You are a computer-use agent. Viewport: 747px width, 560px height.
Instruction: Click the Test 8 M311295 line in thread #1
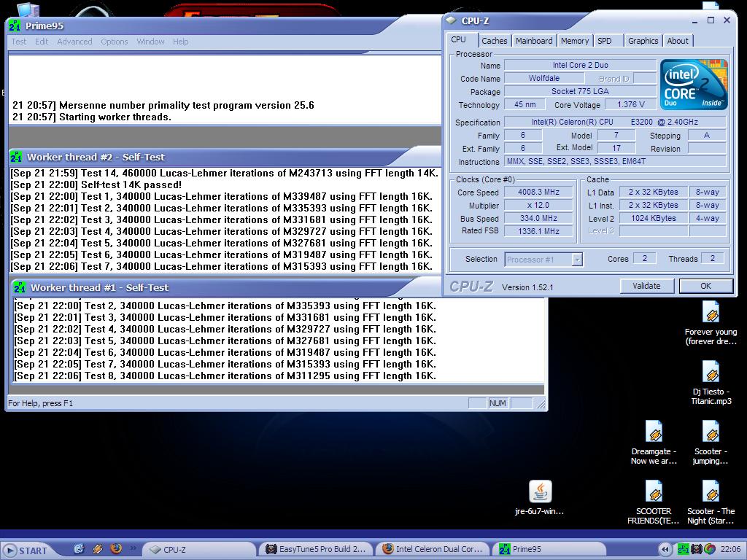[x=225, y=376]
